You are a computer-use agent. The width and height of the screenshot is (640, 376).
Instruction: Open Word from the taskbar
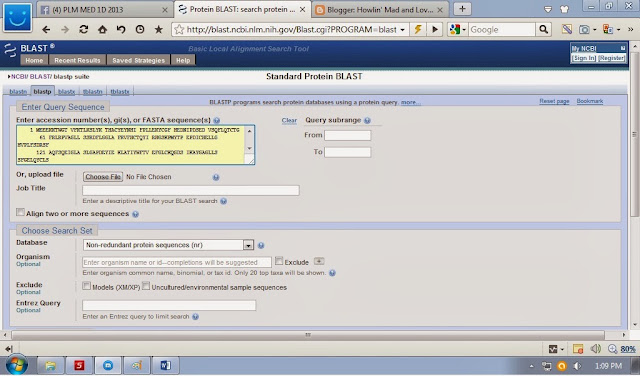tap(165, 365)
